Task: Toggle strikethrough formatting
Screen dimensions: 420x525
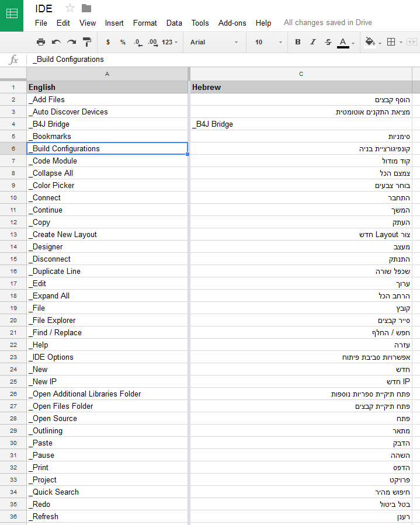Action: 328,42
